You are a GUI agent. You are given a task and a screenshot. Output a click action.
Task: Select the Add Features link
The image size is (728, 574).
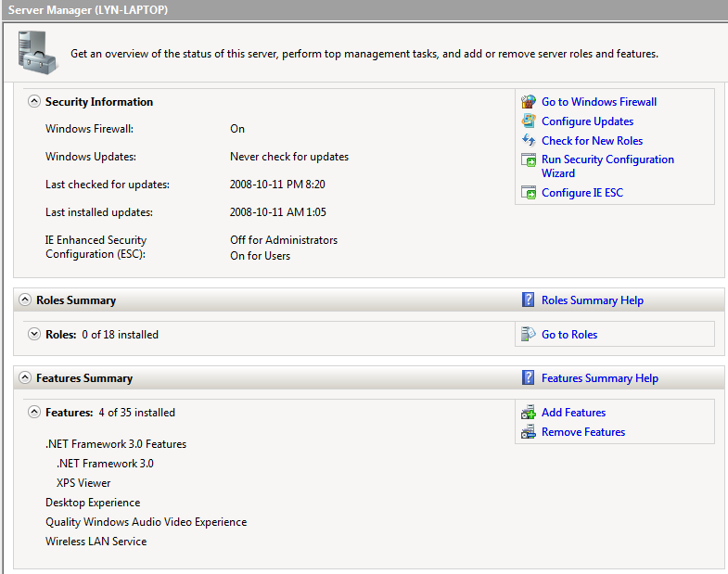(x=573, y=413)
